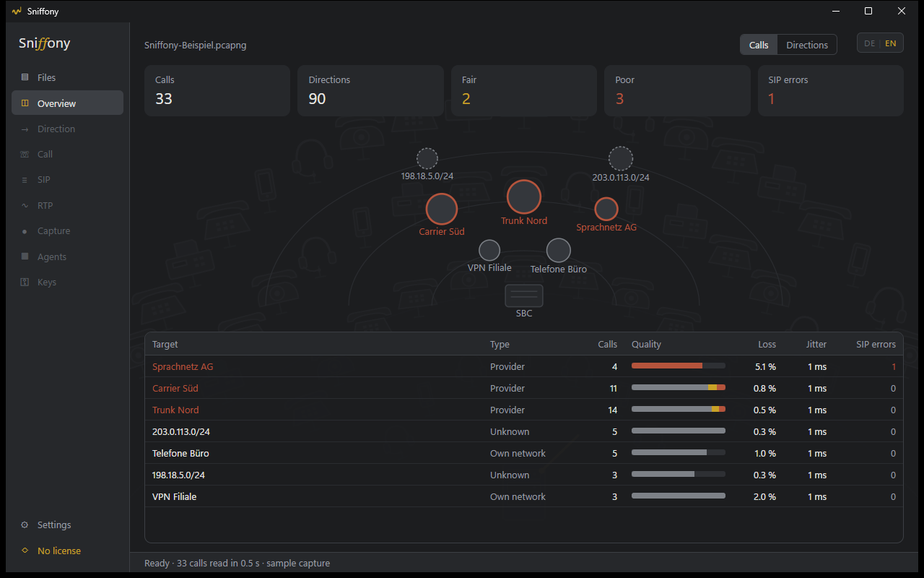The height and width of the screenshot is (578, 924).
Task: Open the Agents grid icon in sidebar
Action: [25, 256]
